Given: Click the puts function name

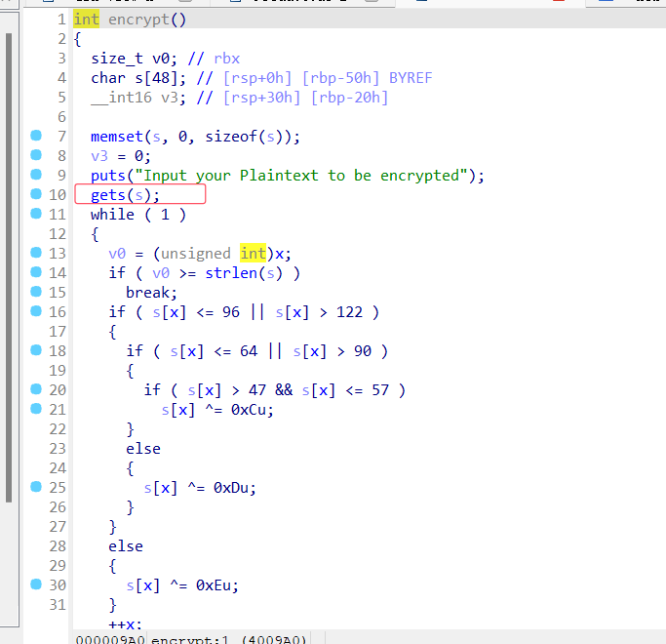Looking at the screenshot, I should click(107, 176).
